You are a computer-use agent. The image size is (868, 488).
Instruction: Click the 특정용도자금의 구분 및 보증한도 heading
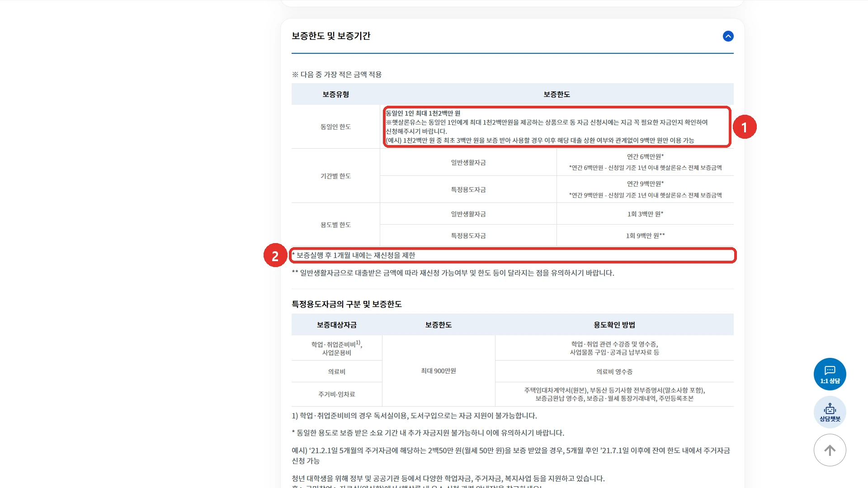click(x=347, y=304)
